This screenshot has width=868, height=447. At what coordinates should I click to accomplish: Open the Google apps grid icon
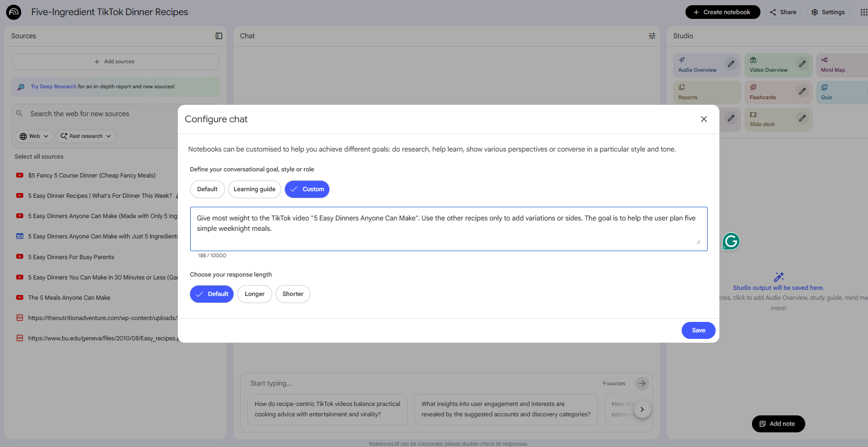click(863, 12)
